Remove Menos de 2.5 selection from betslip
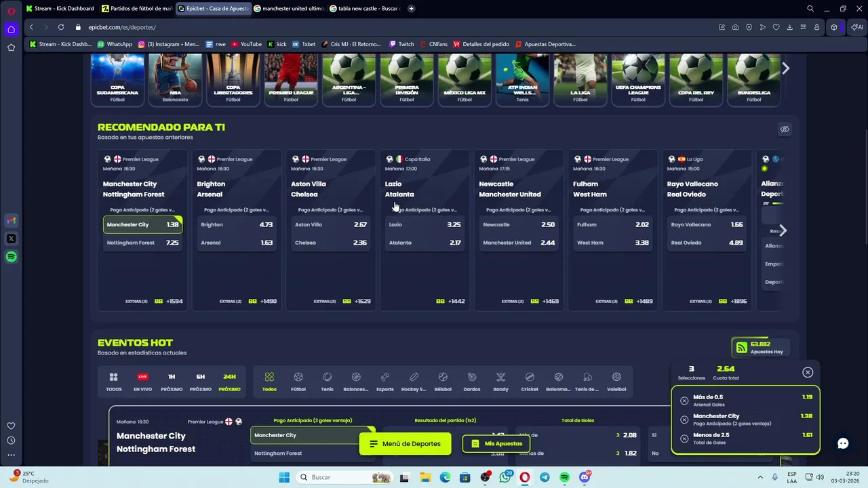This screenshot has width=868, height=488. (x=684, y=439)
